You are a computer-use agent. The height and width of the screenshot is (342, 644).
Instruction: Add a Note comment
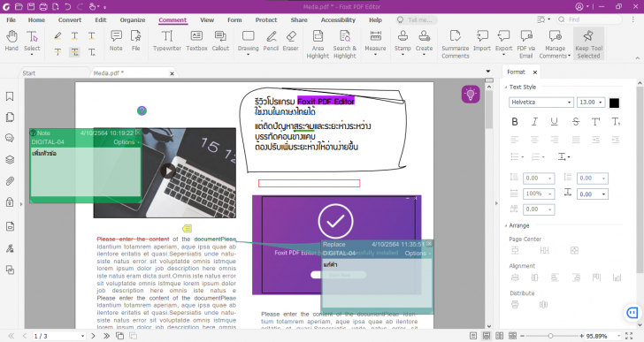(x=116, y=41)
